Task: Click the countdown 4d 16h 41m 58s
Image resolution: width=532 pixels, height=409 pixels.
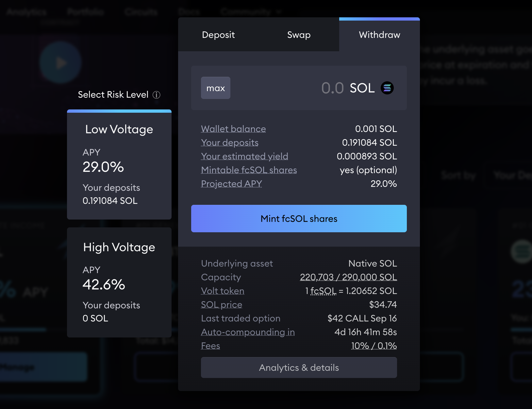Action: (x=366, y=332)
